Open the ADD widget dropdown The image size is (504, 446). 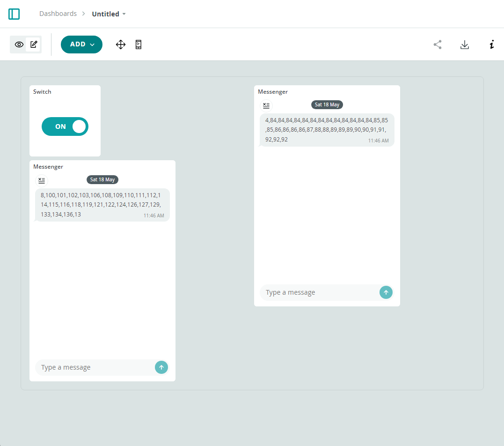81,45
